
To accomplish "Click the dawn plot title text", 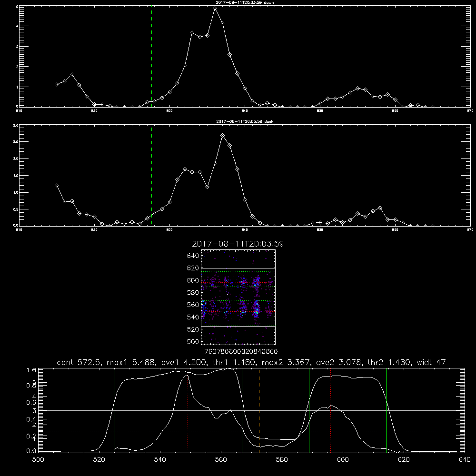I will [x=244, y=2].
